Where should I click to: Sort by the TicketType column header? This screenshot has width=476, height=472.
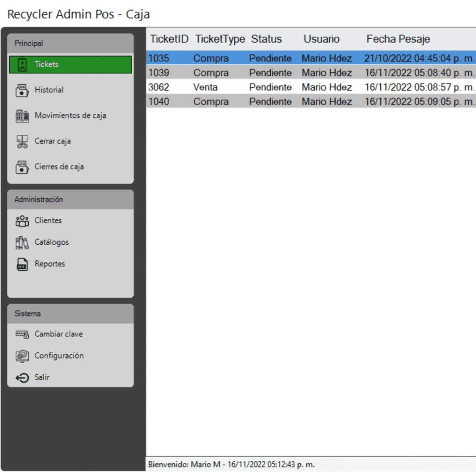[x=220, y=39]
